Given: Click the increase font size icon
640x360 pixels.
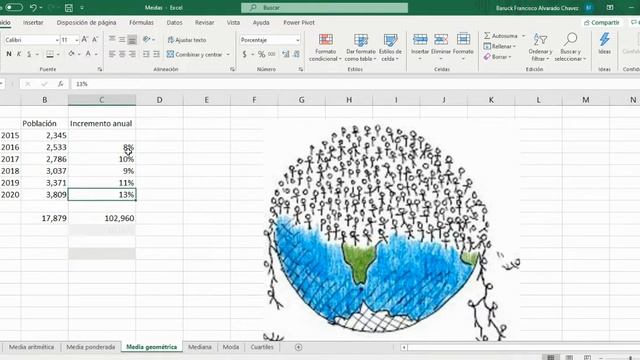Looking at the screenshot, I should (x=84, y=40).
